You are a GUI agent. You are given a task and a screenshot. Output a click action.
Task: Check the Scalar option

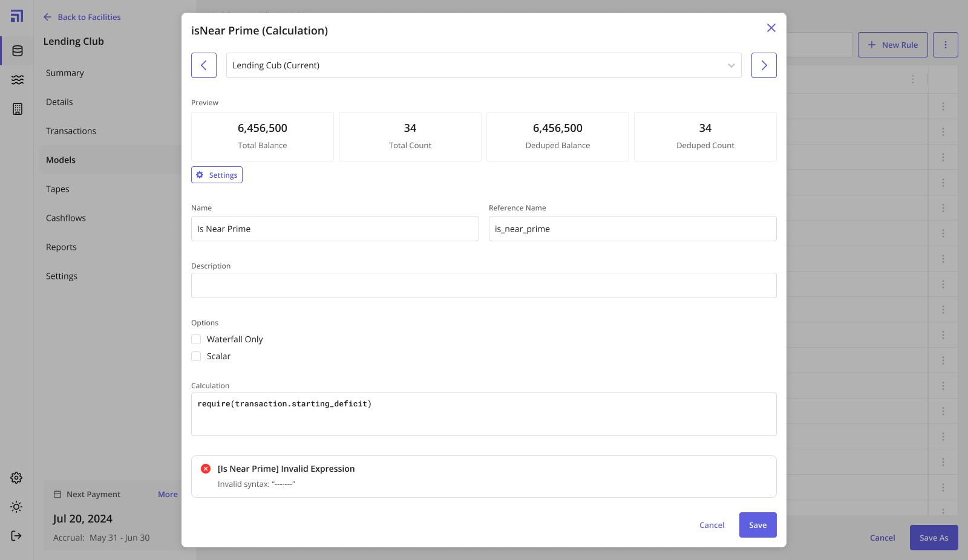[x=196, y=356]
